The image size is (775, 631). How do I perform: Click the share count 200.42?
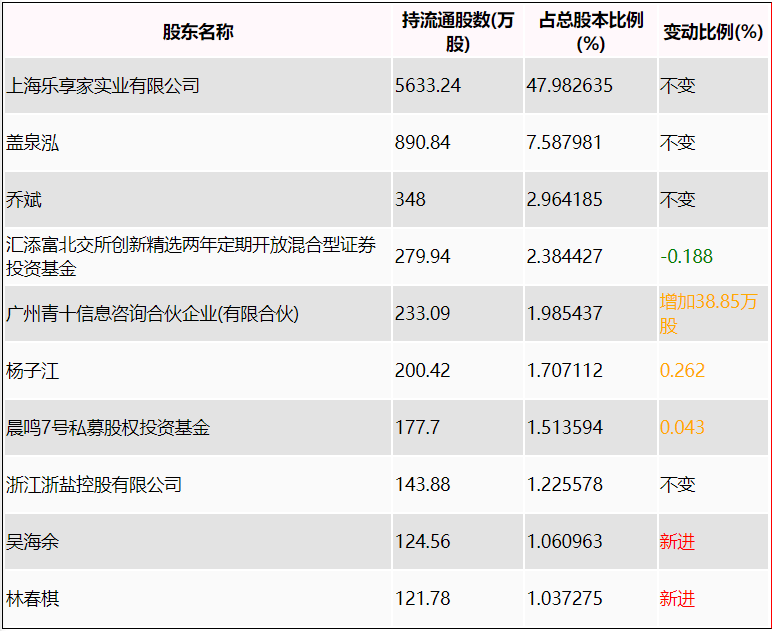tap(423, 371)
